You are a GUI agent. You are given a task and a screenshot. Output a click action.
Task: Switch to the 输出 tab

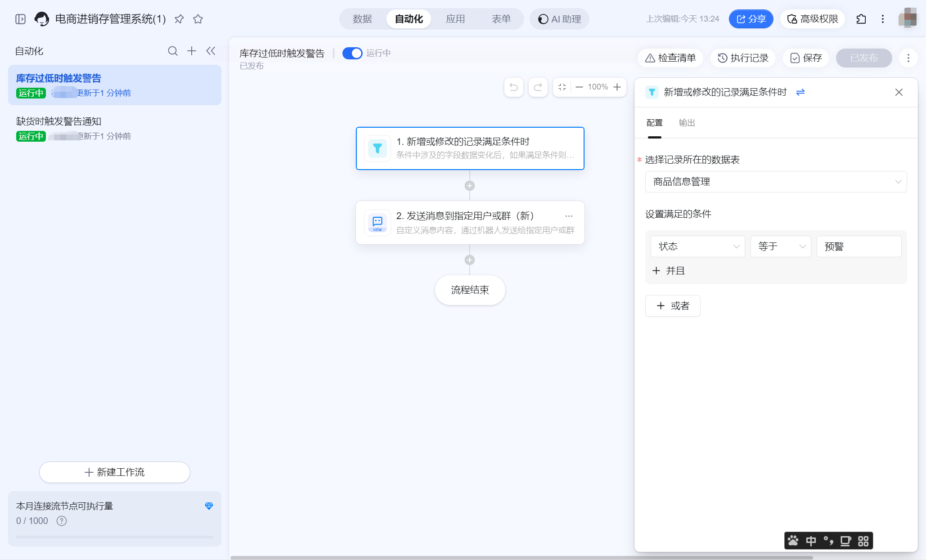[x=687, y=123]
